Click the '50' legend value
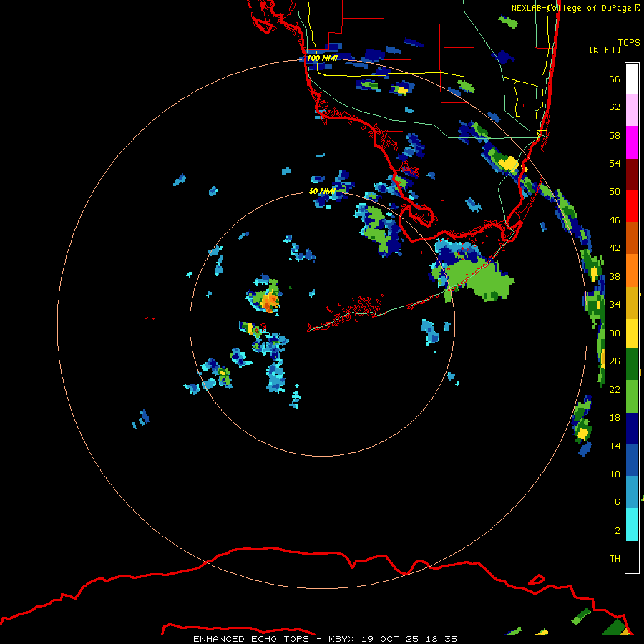 (x=615, y=192)
